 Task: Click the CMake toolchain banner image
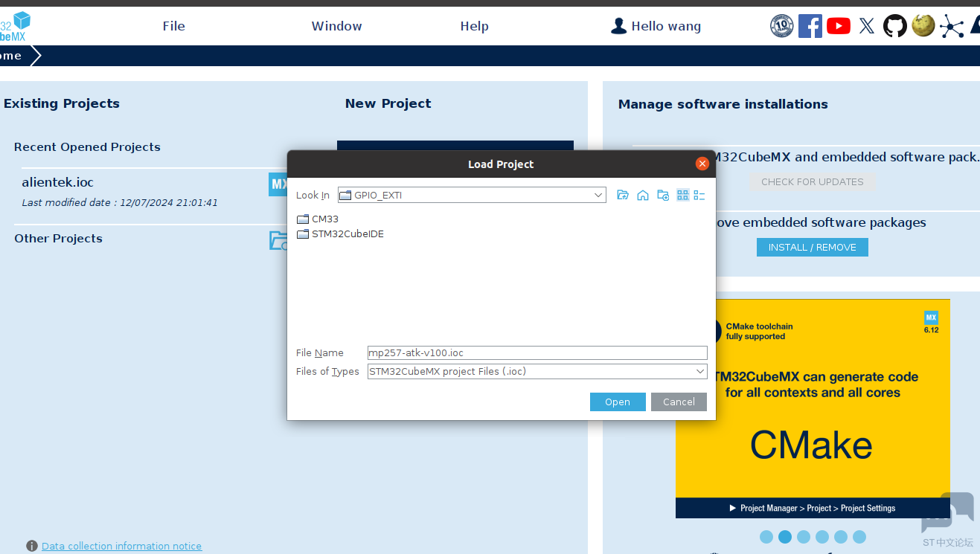pos(813,408)
